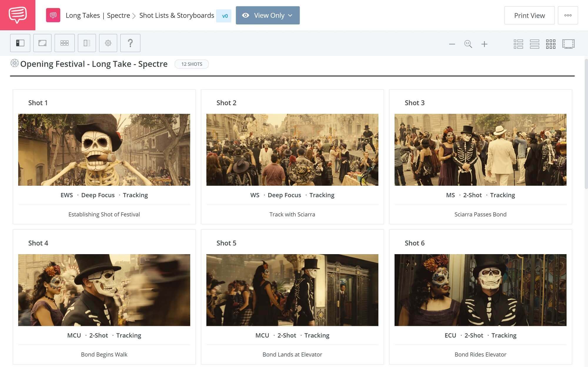Open Shot 5 elevator arrival thumbnail
Screen dimensions: 588x367
[x=292, y=290]
